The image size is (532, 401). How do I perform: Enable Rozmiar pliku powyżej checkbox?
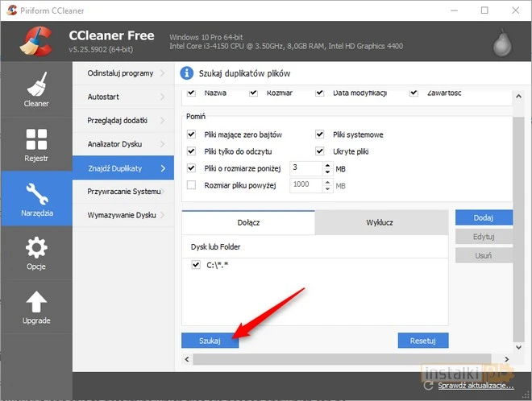[x=192, y=185]
